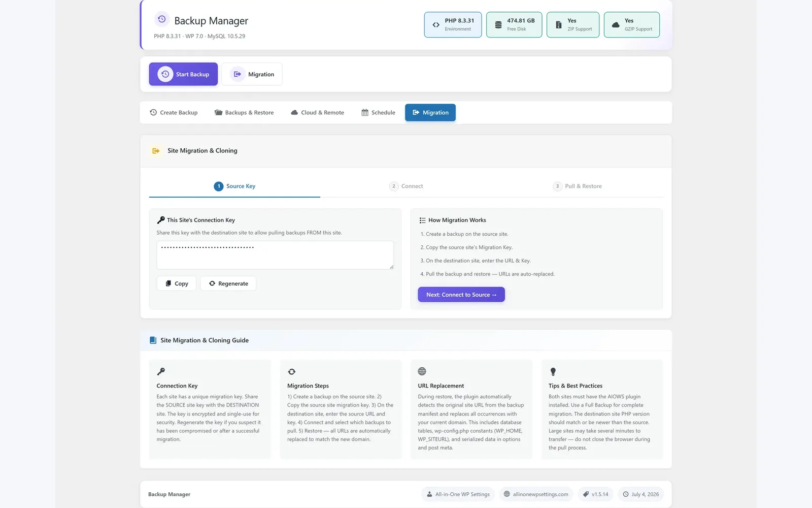Click '4. Pull the backup and restore' text
Screen dimensions: 812x508
(x=487, y=274)
